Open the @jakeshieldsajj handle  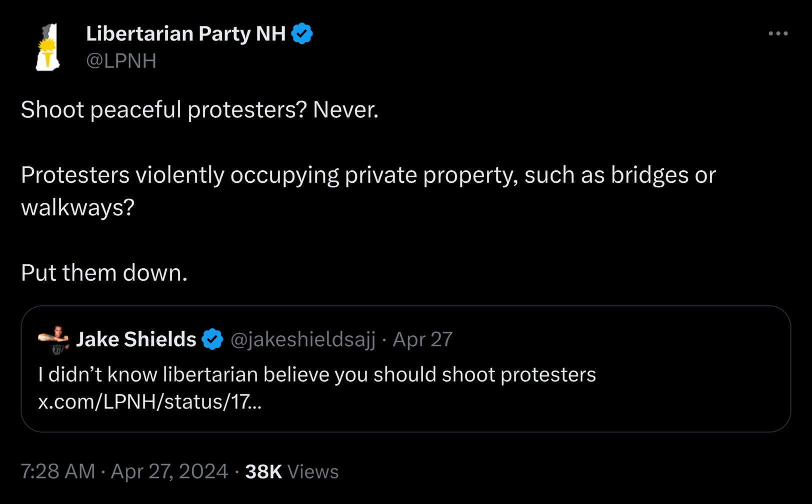point(303,340)
